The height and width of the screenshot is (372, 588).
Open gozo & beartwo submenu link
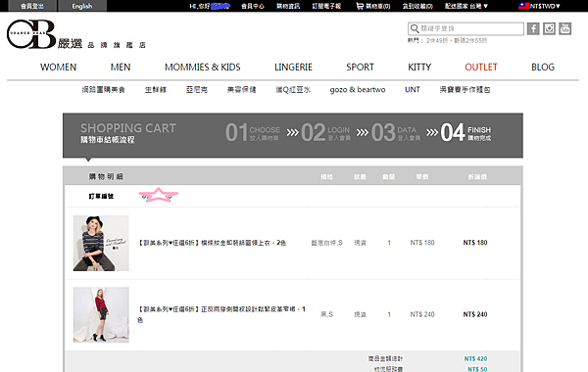(x=358, y=89)
